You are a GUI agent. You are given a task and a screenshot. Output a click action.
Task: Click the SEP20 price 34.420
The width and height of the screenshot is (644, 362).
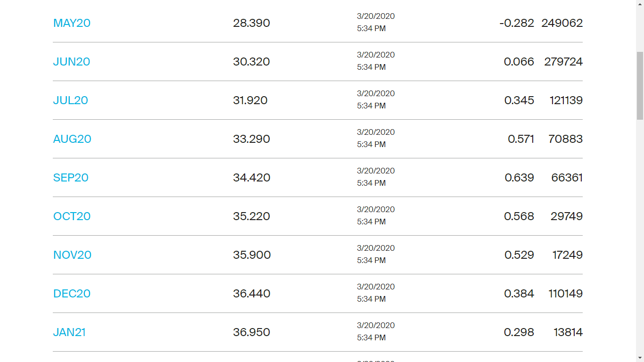click(251, 178)
